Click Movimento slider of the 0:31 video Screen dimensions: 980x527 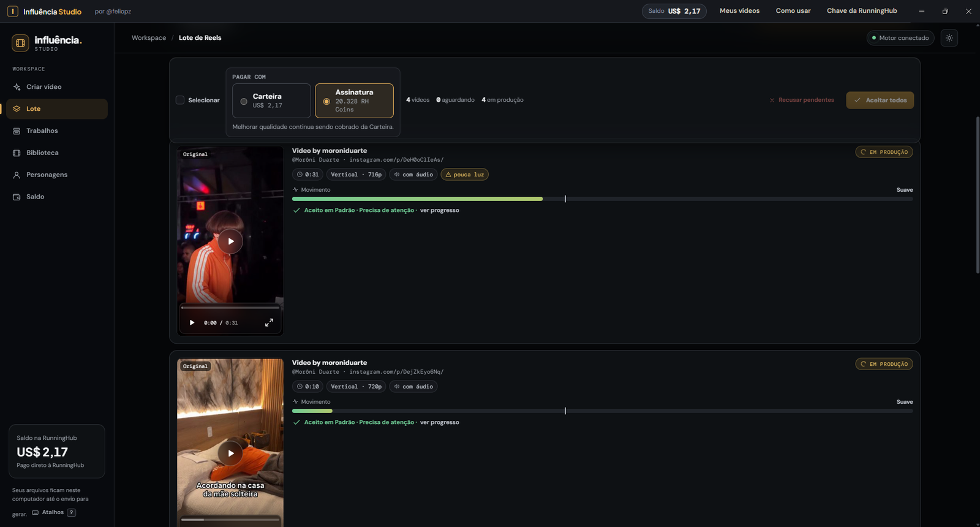(x=603, y=199)
